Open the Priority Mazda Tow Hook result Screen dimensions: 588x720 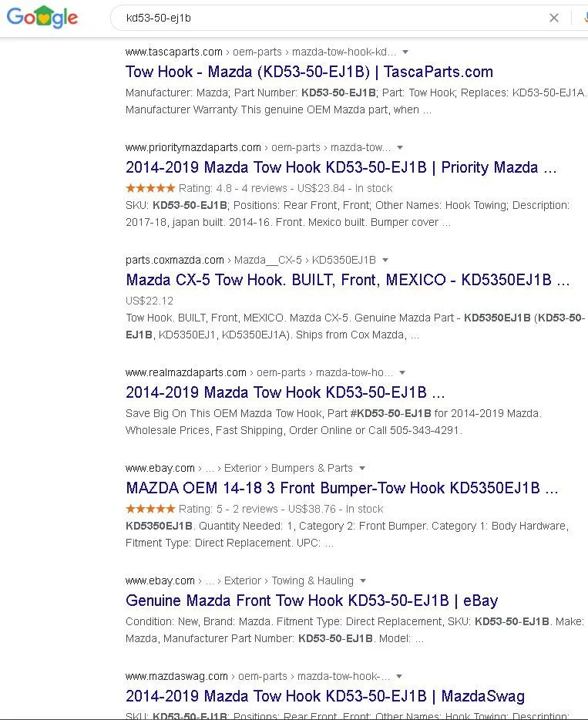pyautogui.click(x=341, y=167)
